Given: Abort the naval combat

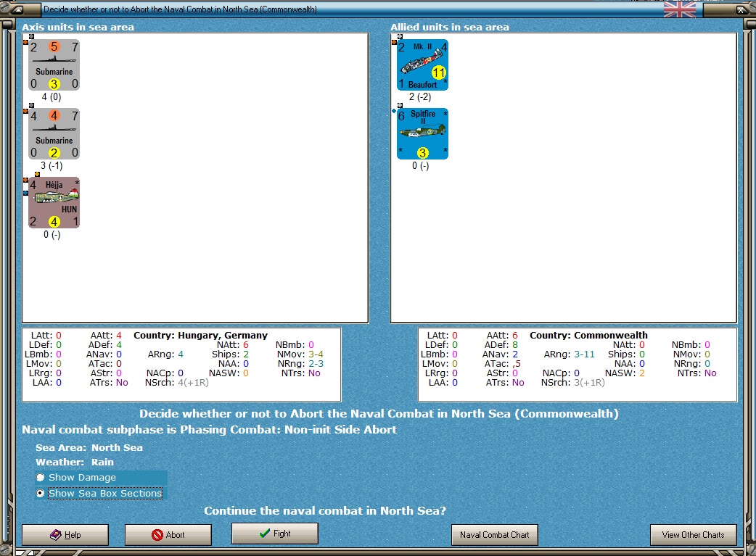Looking at the screenshot, I should tap(168, 535).
